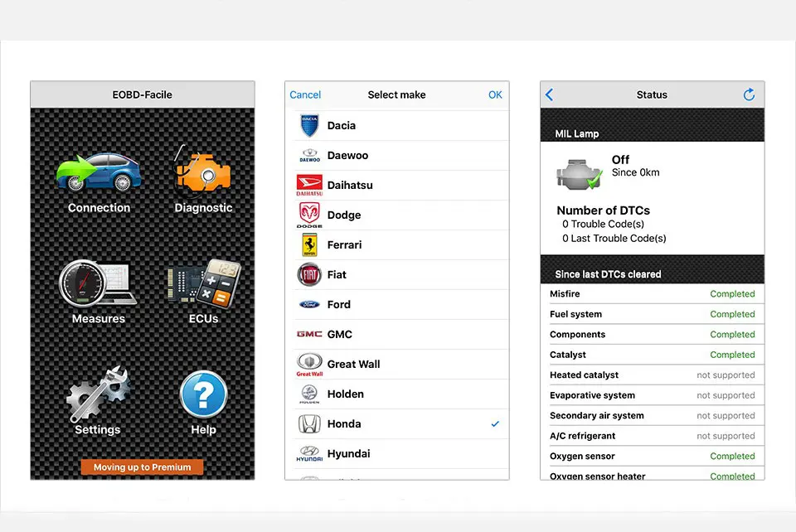Click the Daihatsu logo icon
Viewport: 796px width, 532px height.
point(309,185)
